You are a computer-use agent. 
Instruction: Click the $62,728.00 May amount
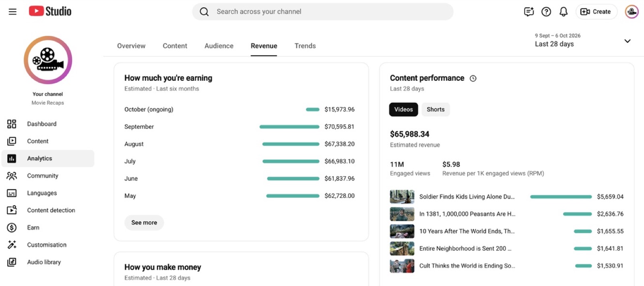[340, 196]
